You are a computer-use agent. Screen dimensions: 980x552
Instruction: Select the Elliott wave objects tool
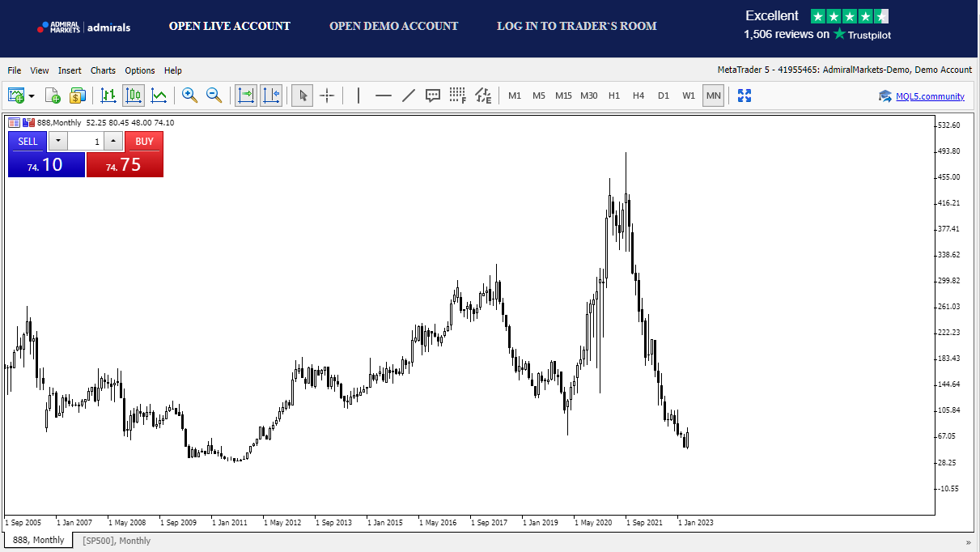483,96
